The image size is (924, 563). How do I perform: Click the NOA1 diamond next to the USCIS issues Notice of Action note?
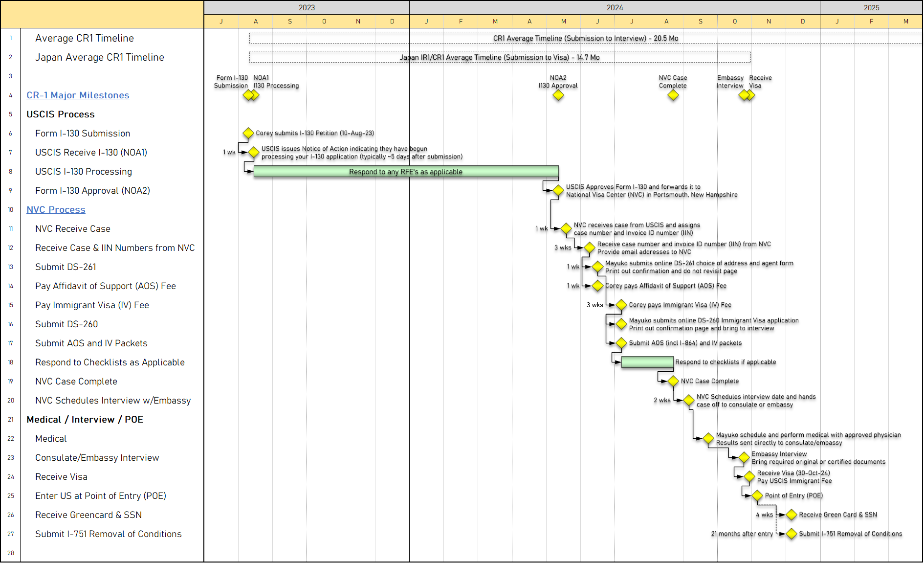254,153
